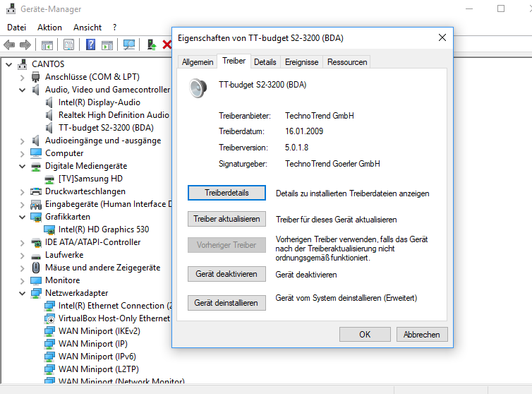
Task: Select WAN Miniport (IPv6) entry
Action: (x=97, y=357)
